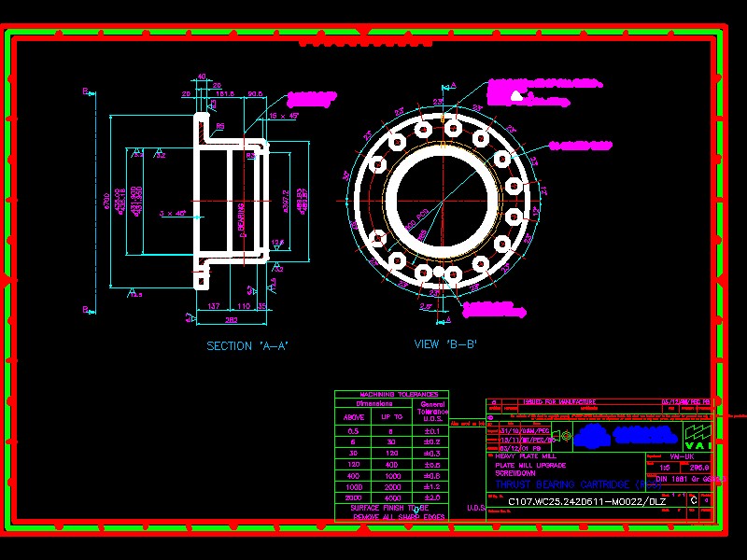Click the bullseye registration symbol in title block
The width and height of the screenshot is (747, 560).
tap(566, 434)
